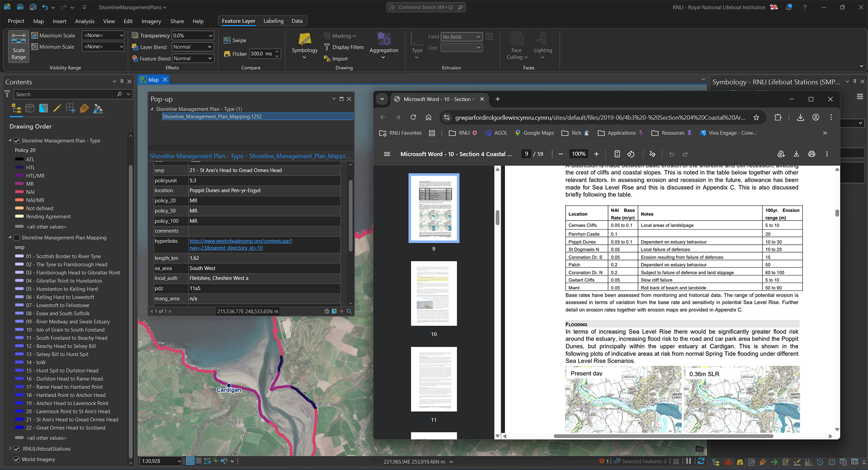
Task: Click the Command Search box
Action: 426,7
